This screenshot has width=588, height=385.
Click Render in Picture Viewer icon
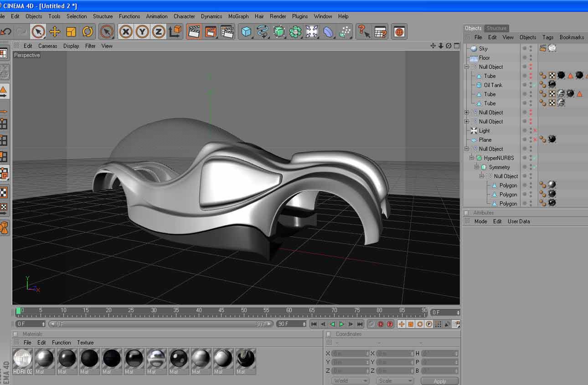tap(210, 31)
